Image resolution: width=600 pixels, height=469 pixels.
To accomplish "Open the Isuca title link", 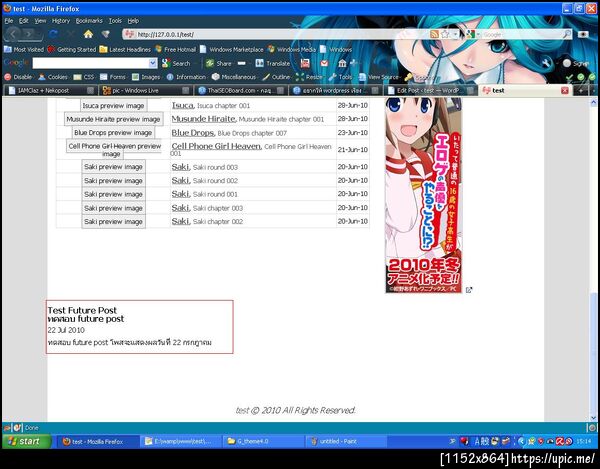I will tap(183, 105).
